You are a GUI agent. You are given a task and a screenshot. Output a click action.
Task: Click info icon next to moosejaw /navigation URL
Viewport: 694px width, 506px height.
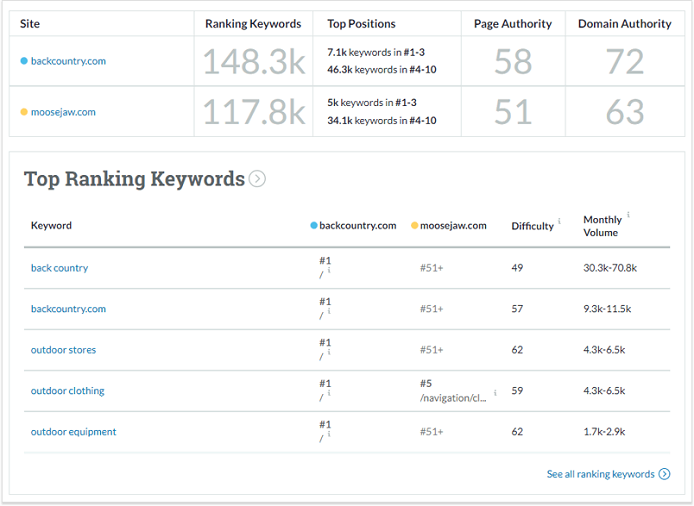(x=495, y=393)
